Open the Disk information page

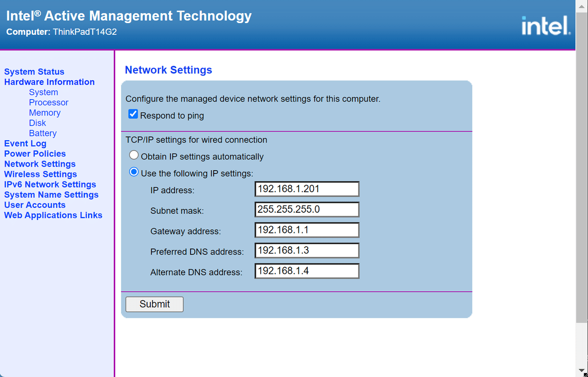click(37, 123)
